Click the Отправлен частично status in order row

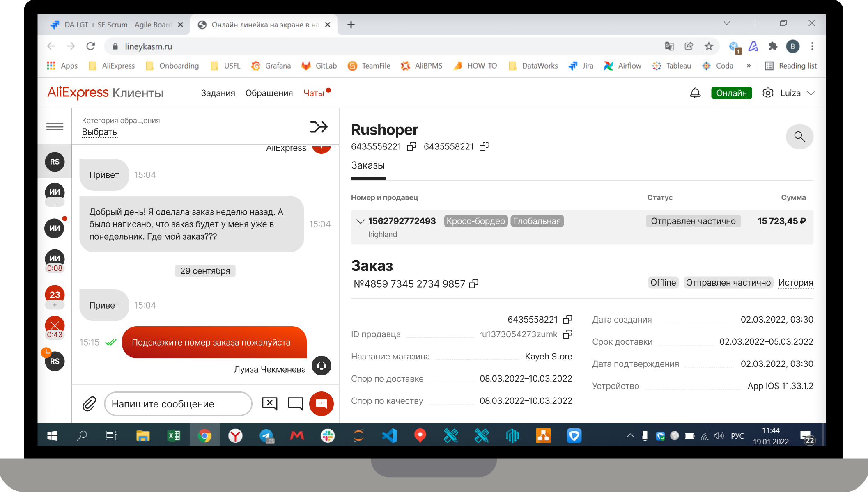[x=693, y=221]
